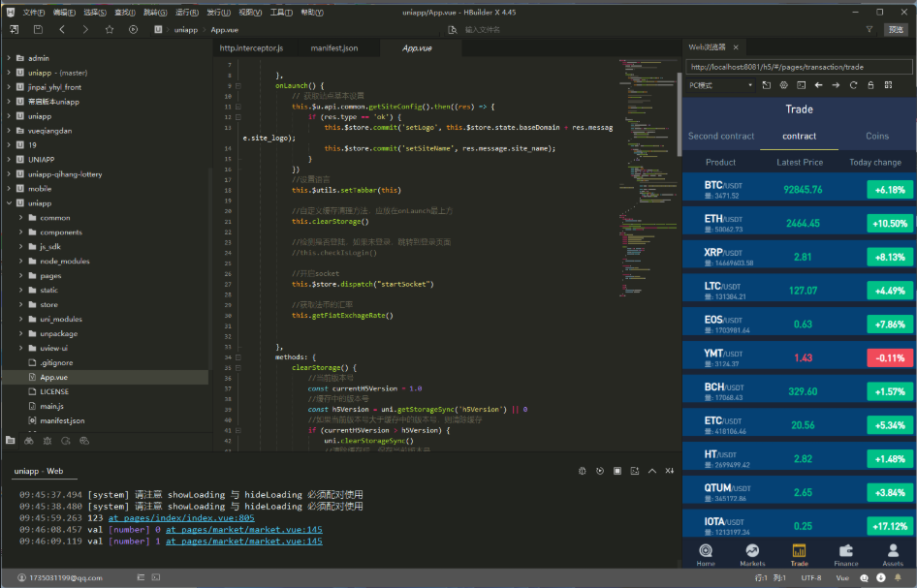Open the 工具(T) menu
Screen dimensions: 917x588
tap(281, 13)
